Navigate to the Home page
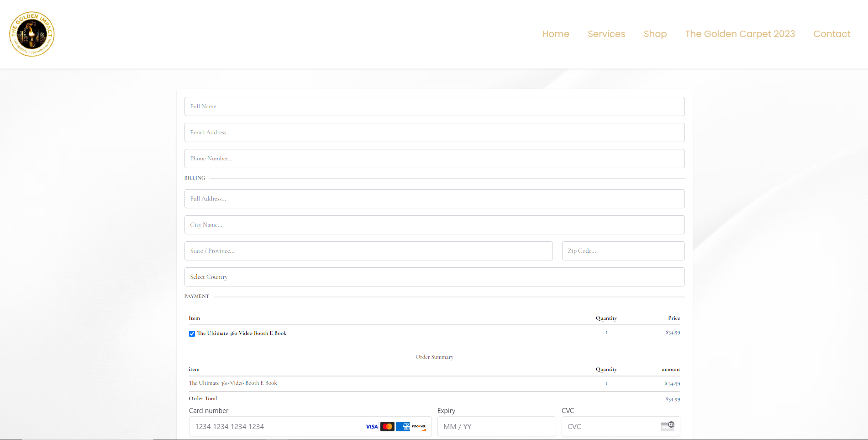The width and height of the screenshot is (868, 440). (555, 34)
